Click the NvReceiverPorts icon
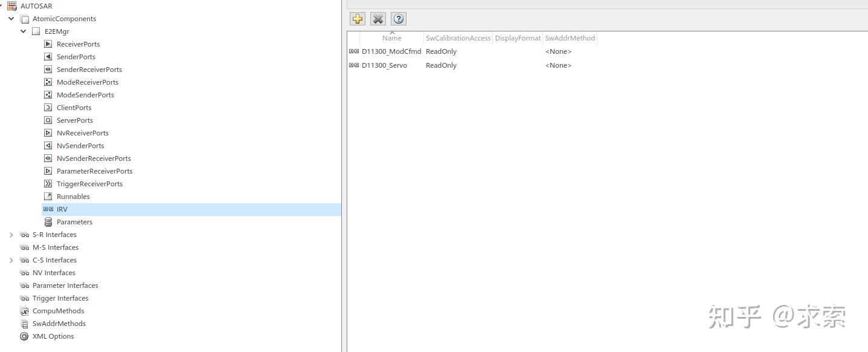 48,133
